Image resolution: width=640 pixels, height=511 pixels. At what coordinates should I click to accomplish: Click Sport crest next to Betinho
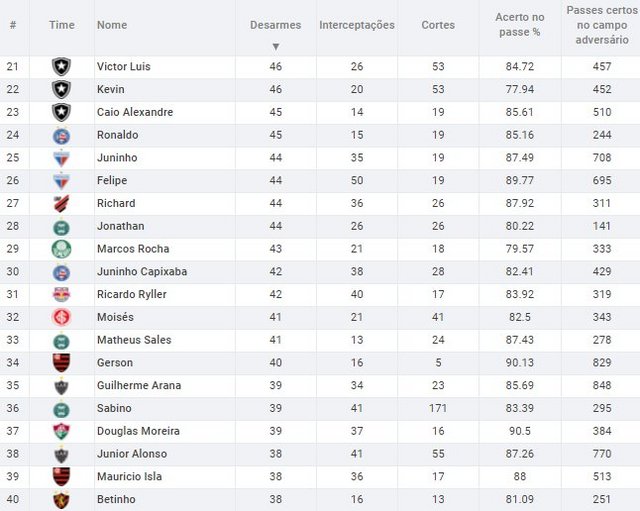(x=61, y=500)
